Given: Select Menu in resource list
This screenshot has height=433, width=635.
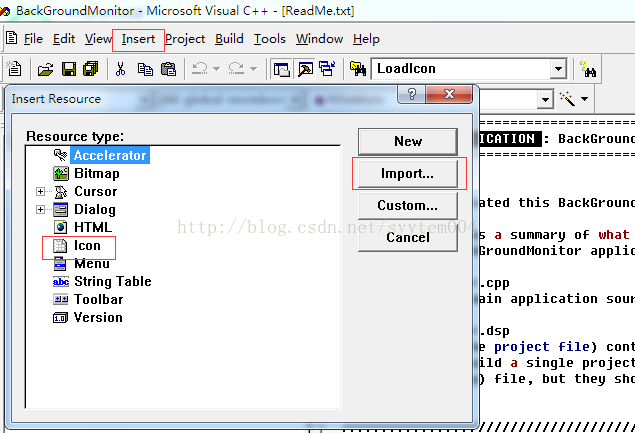Looking at the screenshot, I should tap(92, 264).
